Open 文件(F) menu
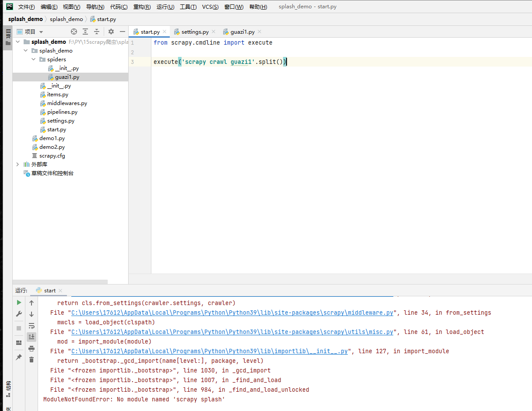532x411 pixels. coord(26,7)
